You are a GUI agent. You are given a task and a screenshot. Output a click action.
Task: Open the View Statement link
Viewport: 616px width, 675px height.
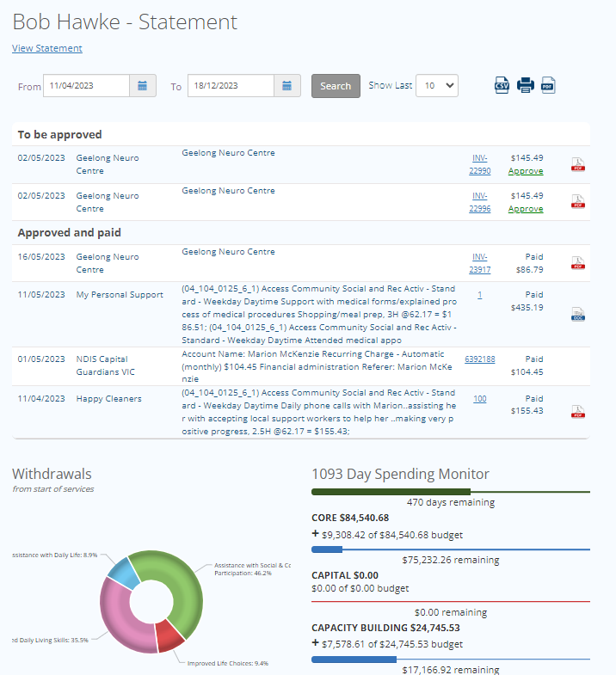47,48
